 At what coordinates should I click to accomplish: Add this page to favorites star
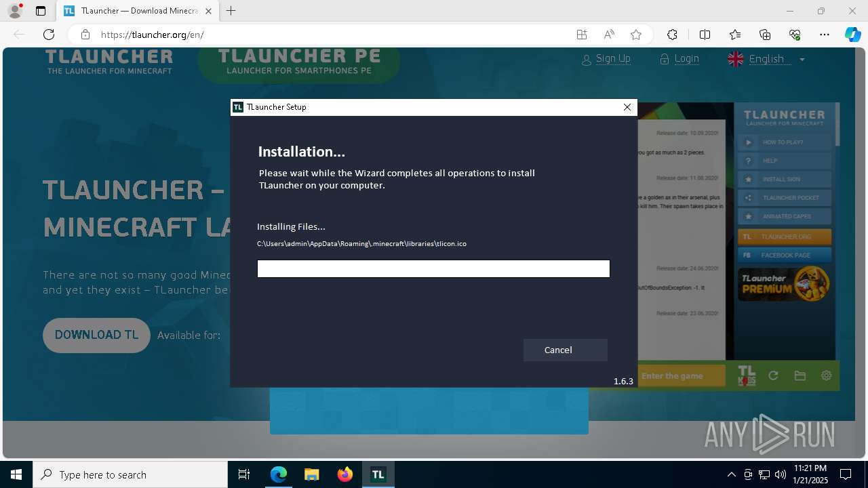[636, 35]
